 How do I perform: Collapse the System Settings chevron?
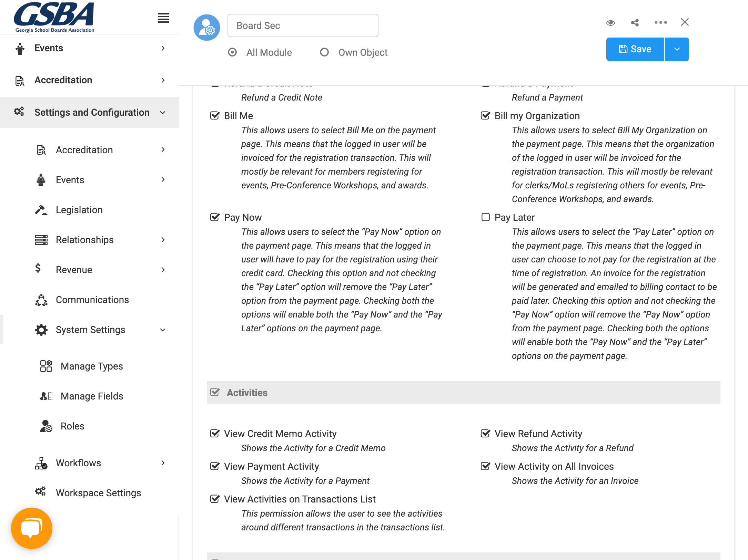click(x=163, y=330)
